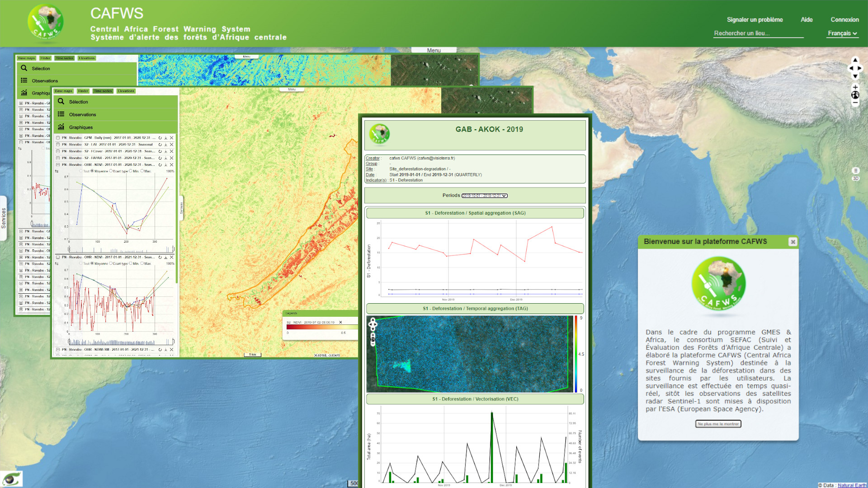This screenshot has height=488, width=868.
Task: Select Min radio in the NDVI 2020 chart
Action: (131, 171)
